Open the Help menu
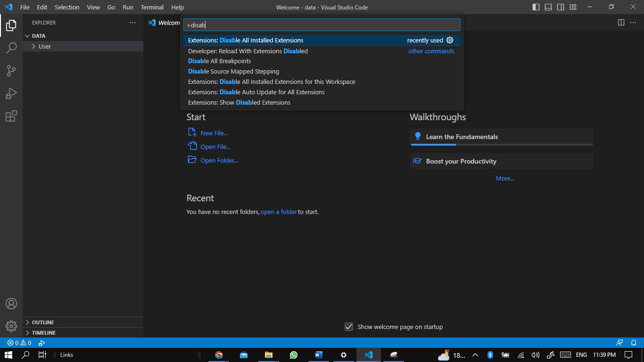 (178, 7)
